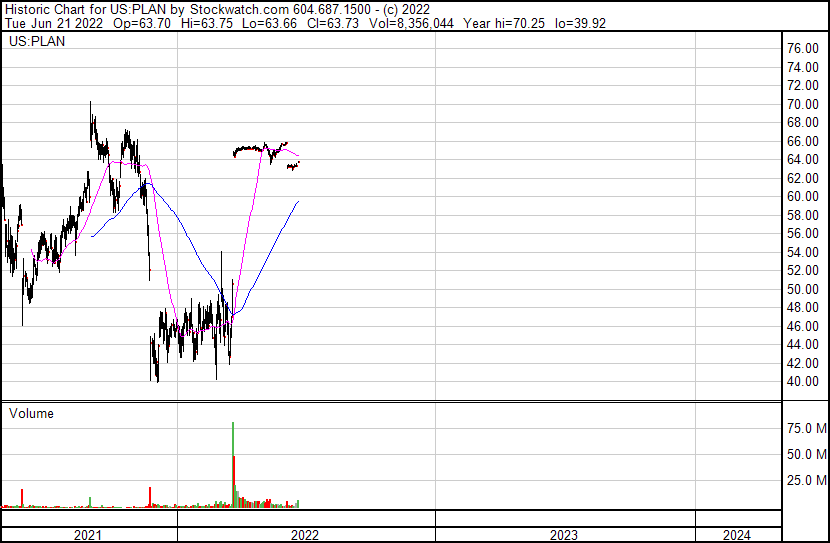This screenshot has width=830, height=543.
Task: Click the 64.00 price axis label
Action: coord(804,159)
